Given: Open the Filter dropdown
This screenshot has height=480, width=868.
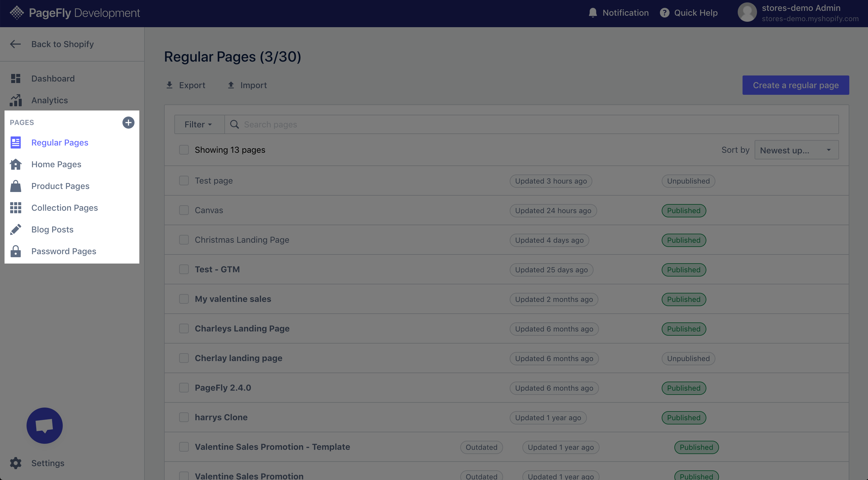Looking at the screenshot, I should point(199,124).
